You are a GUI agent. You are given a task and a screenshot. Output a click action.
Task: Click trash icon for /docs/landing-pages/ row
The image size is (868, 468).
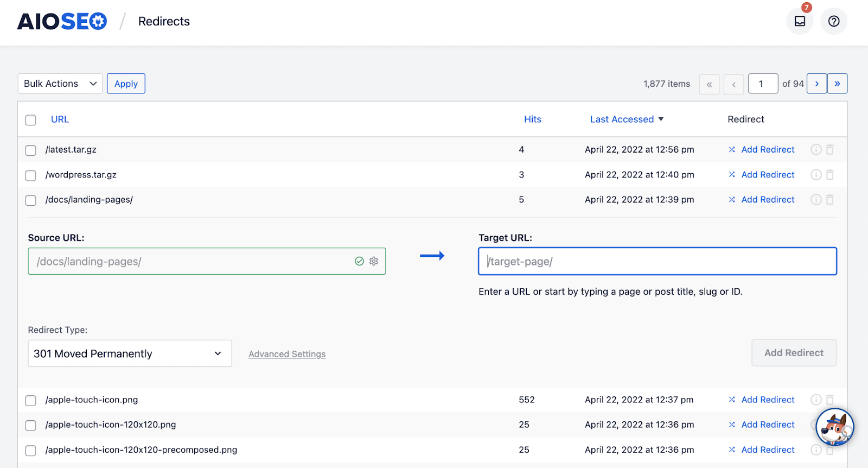pyautogui.click(x=830, y=200)
